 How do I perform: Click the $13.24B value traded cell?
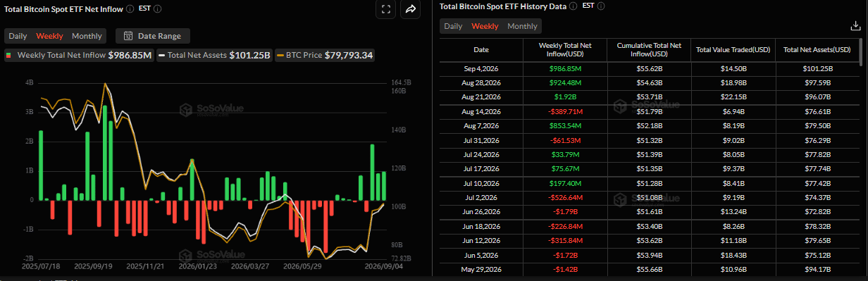733,211
